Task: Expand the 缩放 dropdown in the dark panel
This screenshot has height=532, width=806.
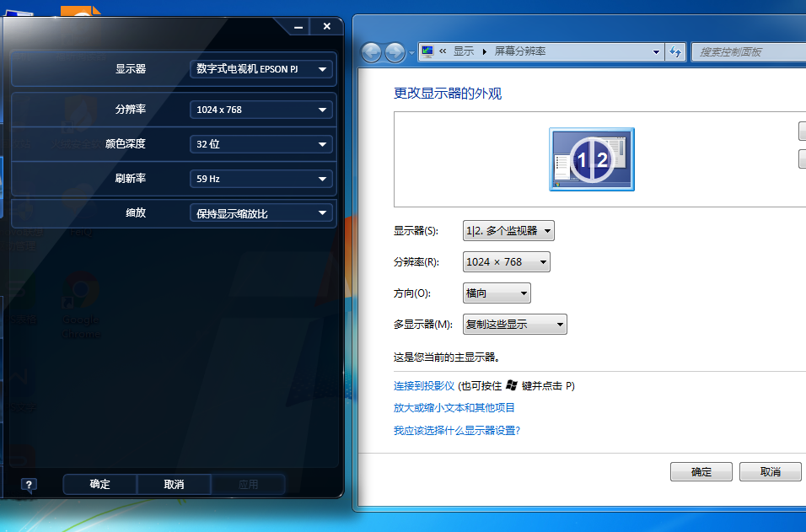Action: point(261,213)
